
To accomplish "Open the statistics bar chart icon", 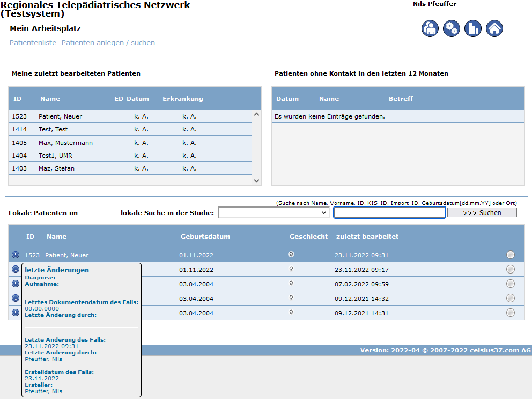I will [472, 28].
